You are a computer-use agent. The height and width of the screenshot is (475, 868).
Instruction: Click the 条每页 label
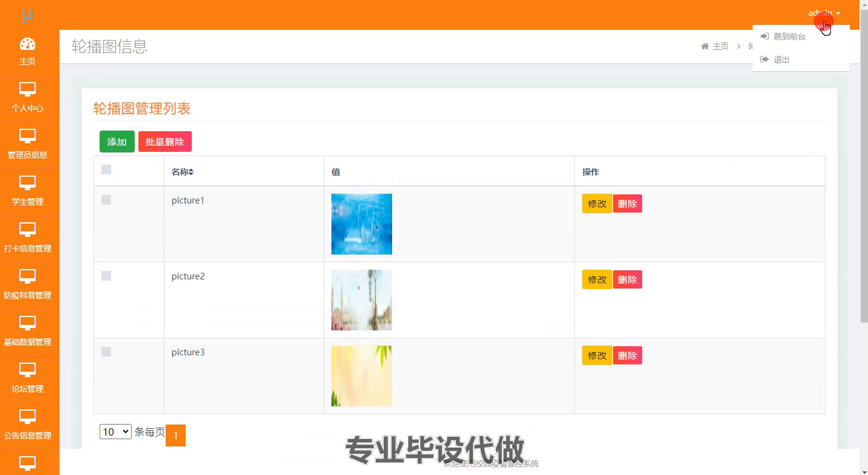(x=149, y=432)
